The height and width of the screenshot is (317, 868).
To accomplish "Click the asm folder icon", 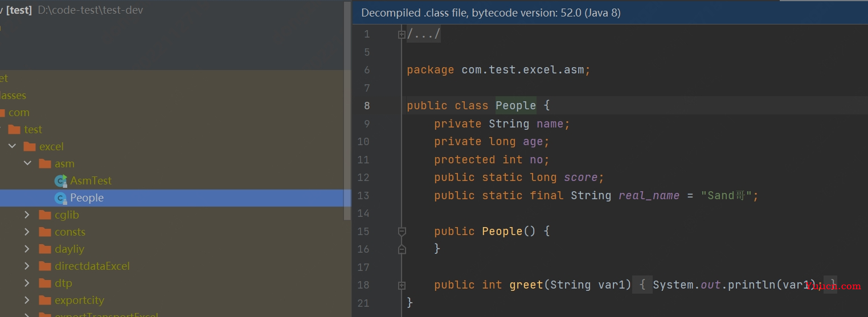I will (x=46, y=164).
